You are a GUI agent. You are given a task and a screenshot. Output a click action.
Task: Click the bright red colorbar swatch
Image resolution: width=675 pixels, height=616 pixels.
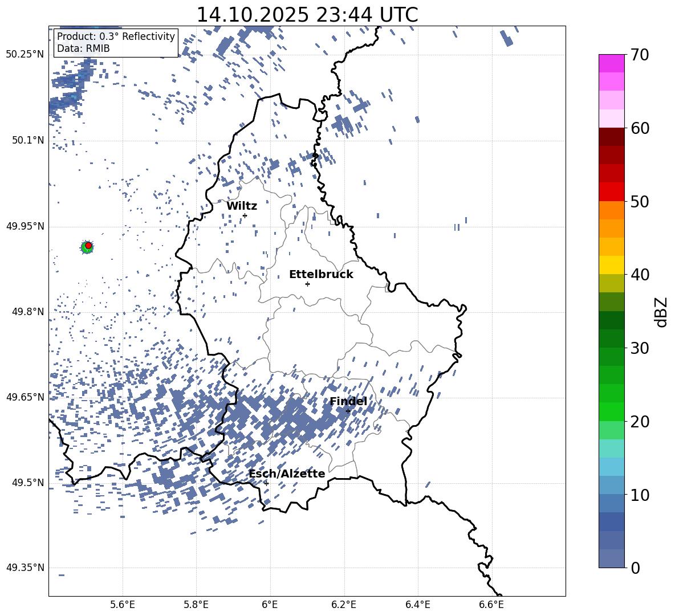[x=612, y=192]
